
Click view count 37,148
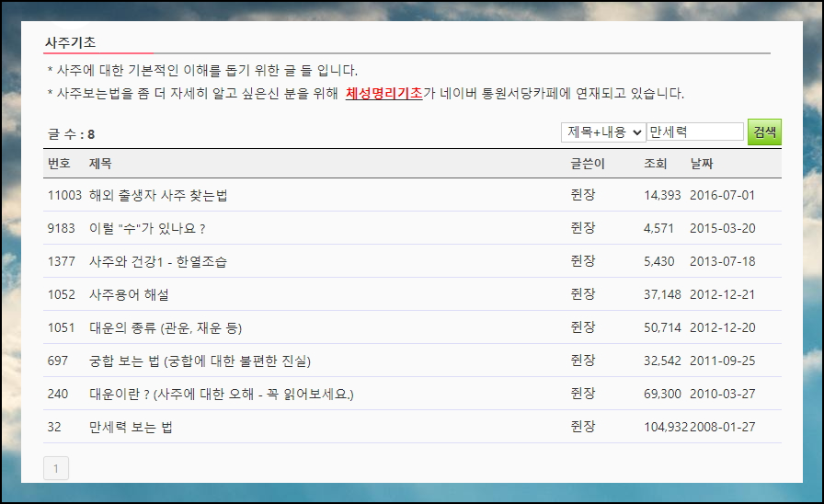tap(663, 295)
